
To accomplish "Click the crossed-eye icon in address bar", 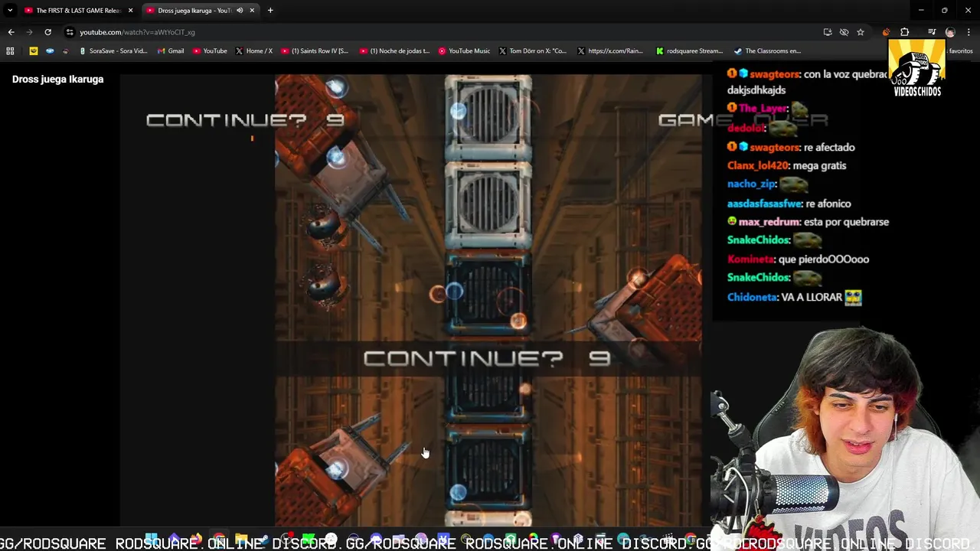I will coord(844,32).
